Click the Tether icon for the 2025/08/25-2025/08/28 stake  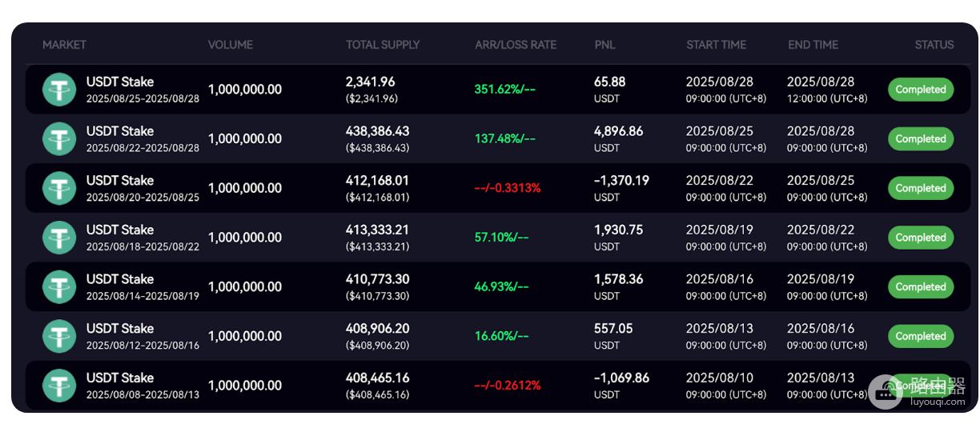pyautogui.click(x=59, y=90)
